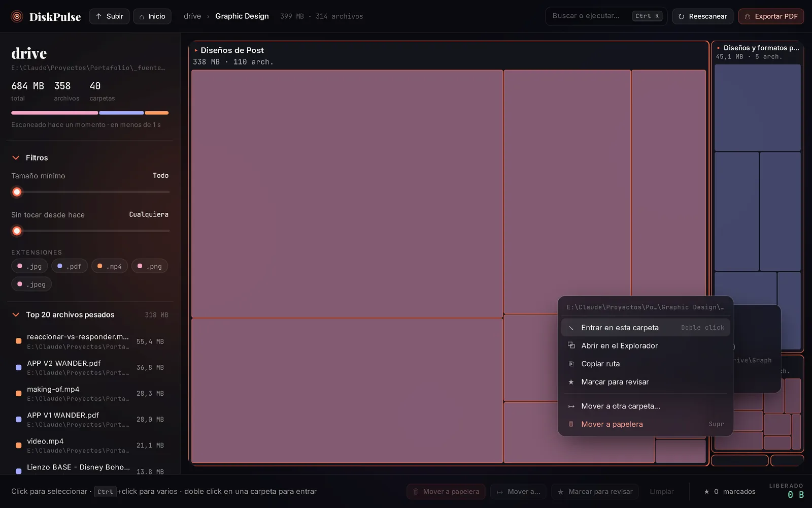The width and height of the screenshot is (812, 508).
Task: Click the home icon on Inicio
Action: point(142,16)
